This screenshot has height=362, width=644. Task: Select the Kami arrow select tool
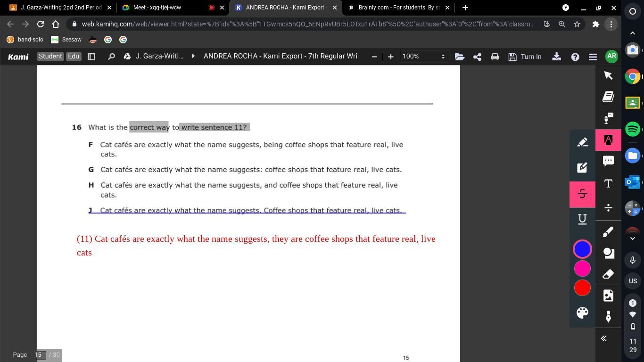click(608, 75)
